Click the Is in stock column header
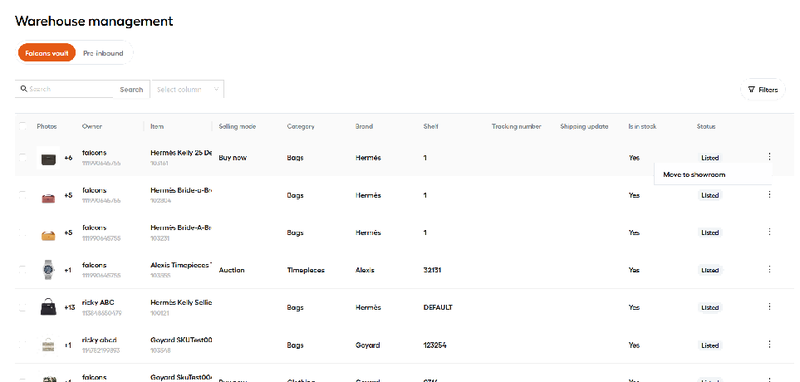 point(642,126)
